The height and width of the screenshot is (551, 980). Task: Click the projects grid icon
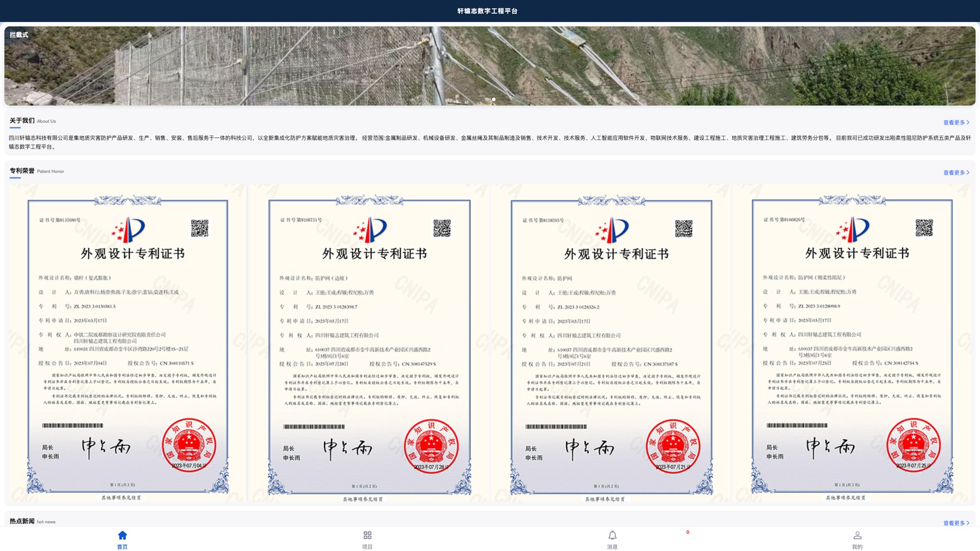[367, 535]
